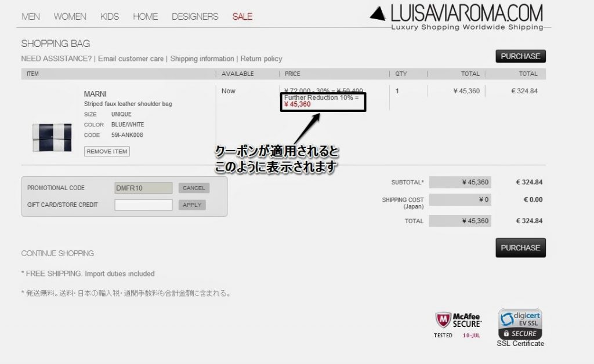Click the promotional code field with DMFR10
Viewport: 594px width, 364px height.
pos(144,188)
